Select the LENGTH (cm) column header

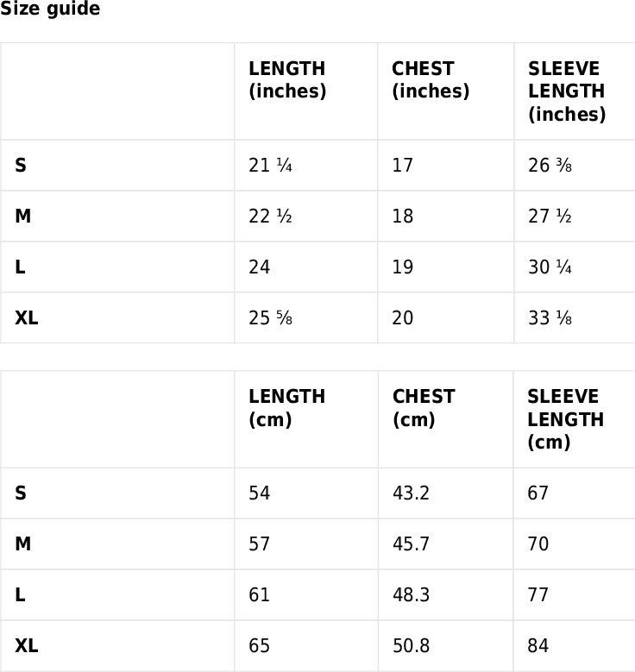(x=286, y=408)
